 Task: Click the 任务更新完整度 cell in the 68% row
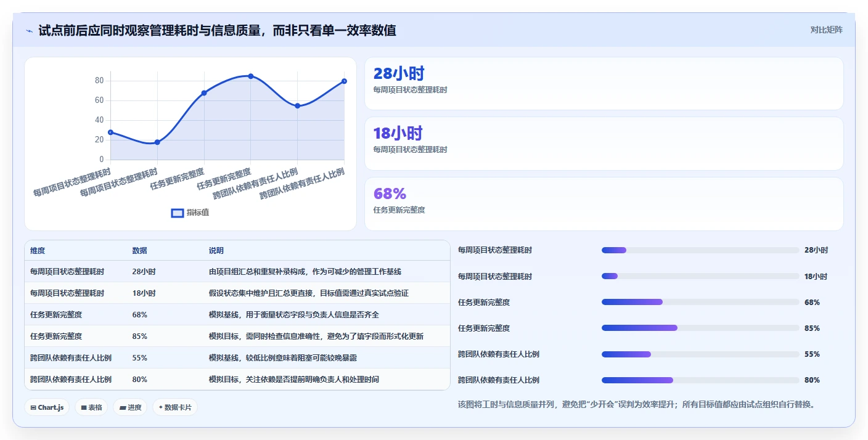point(56,315)
